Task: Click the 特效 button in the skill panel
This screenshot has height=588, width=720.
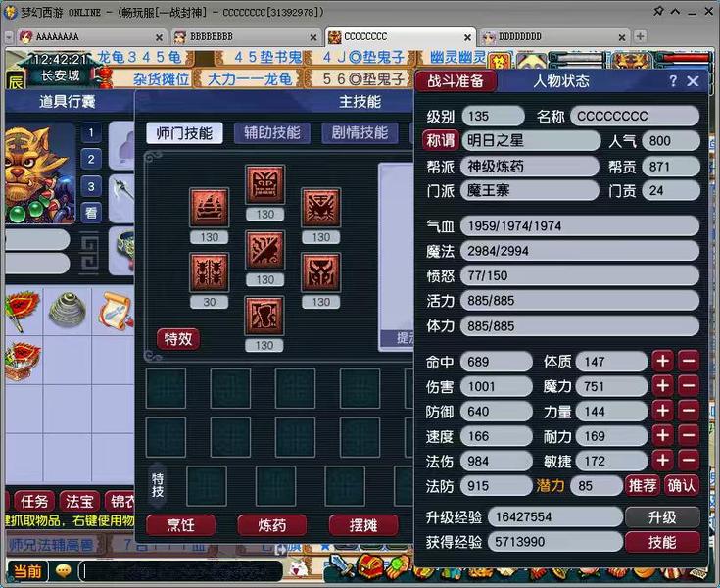Action: coord(178,339)
